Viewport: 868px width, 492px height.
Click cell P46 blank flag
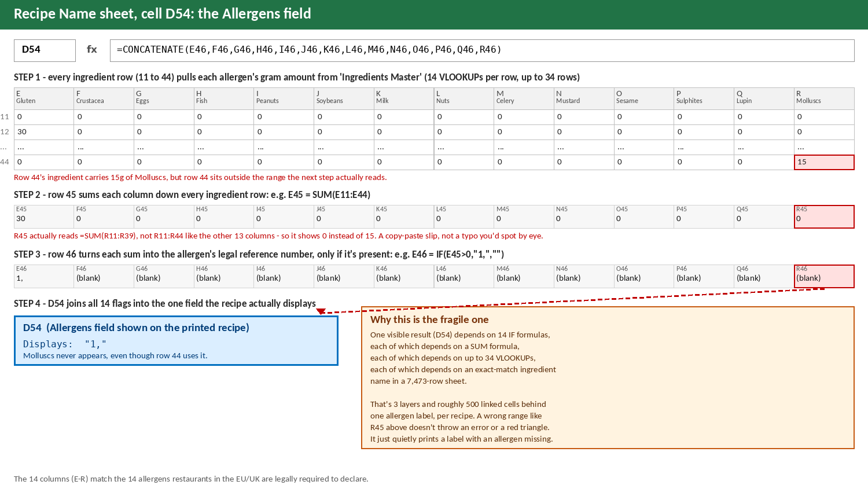(x=704, y=276)
